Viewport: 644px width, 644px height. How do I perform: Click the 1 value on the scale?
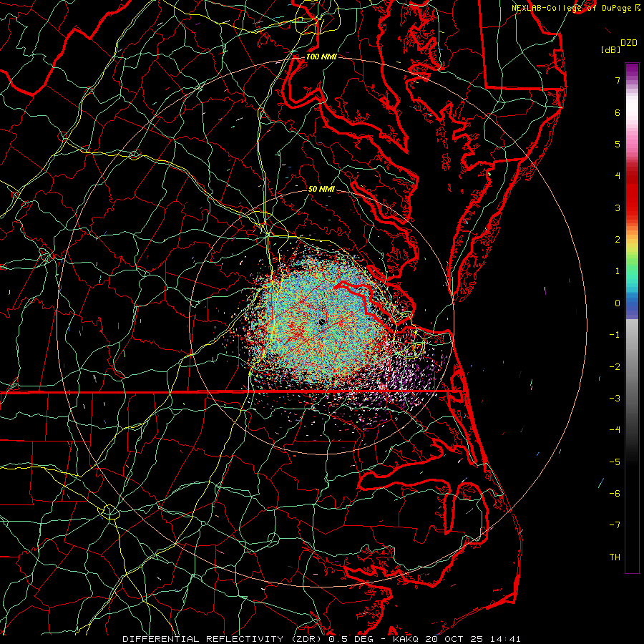click(618, 271)
